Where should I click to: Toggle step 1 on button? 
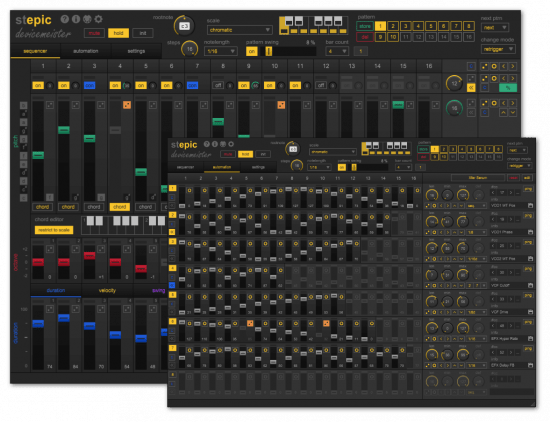(x=38, y=85)
